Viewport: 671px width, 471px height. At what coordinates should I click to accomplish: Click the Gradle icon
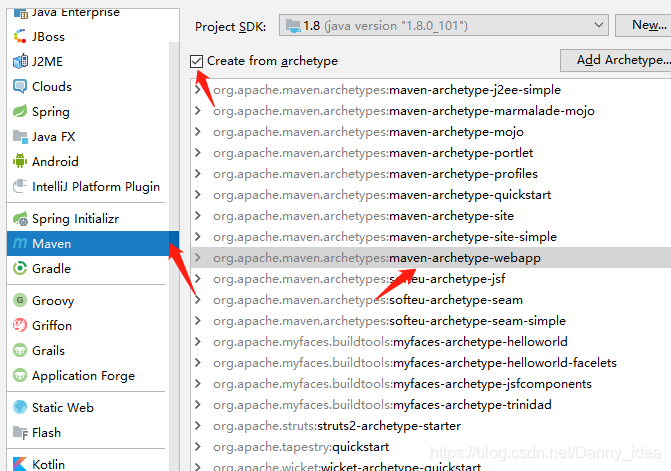[20, 268]
